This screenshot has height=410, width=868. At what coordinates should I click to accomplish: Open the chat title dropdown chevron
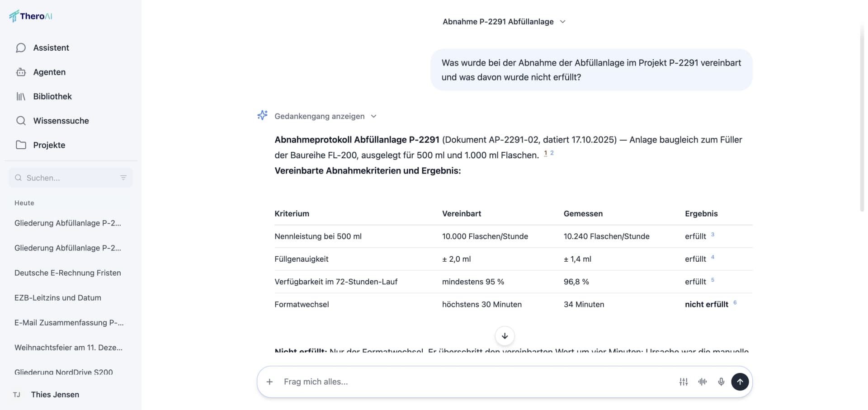tap(562, 22)
